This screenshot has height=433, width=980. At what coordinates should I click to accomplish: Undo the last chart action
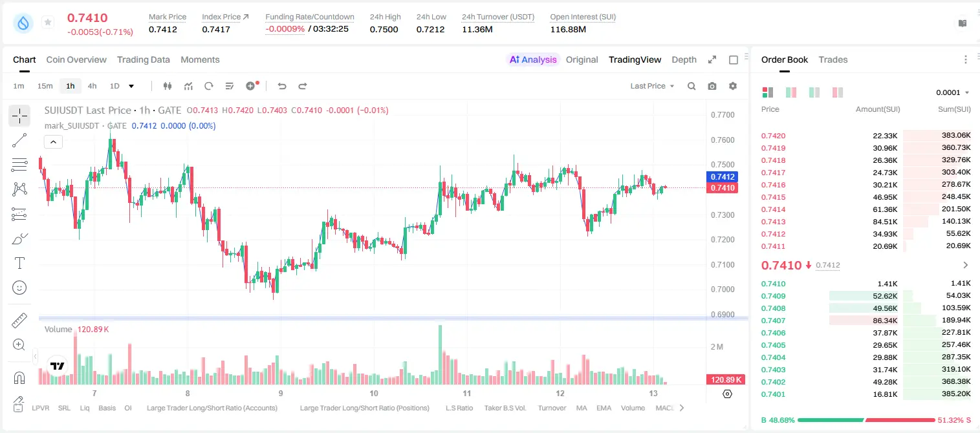[x=281, y=86]
